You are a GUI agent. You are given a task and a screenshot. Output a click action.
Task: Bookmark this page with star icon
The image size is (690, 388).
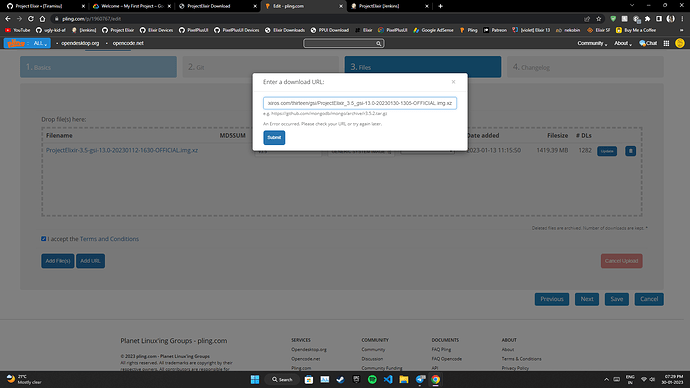pyautogui.click(x=598, y=19)
